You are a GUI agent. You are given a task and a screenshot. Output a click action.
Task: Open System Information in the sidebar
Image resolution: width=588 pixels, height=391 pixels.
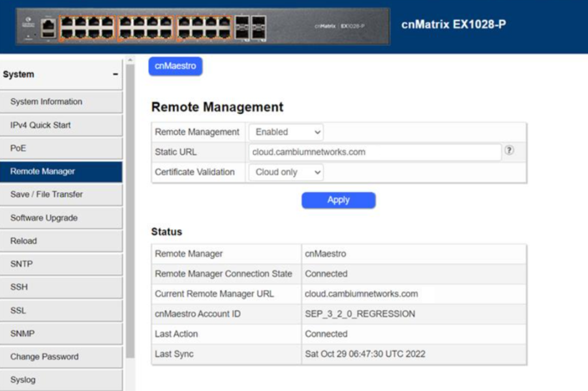61,102
